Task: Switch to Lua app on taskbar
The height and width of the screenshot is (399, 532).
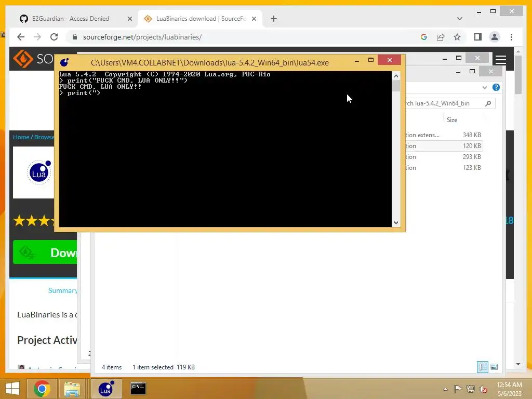Action: pos(106,389)
